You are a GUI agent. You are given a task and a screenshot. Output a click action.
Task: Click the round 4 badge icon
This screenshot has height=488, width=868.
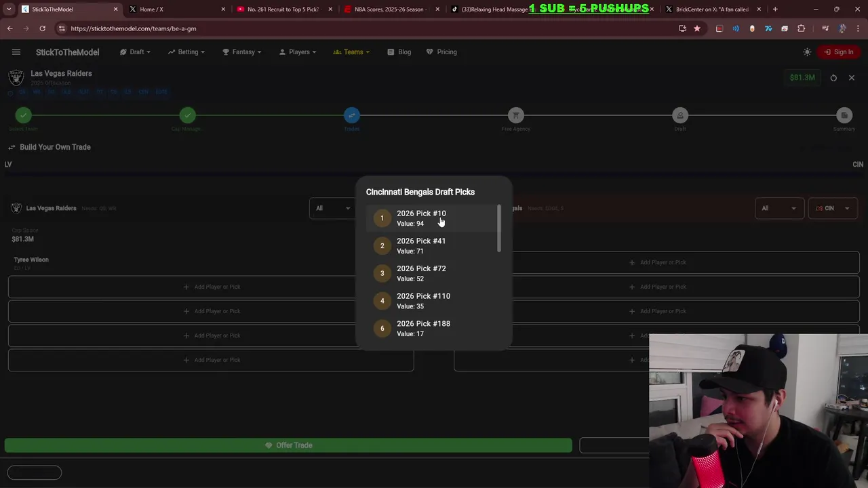pyautogui.click(x=382, y=301)
